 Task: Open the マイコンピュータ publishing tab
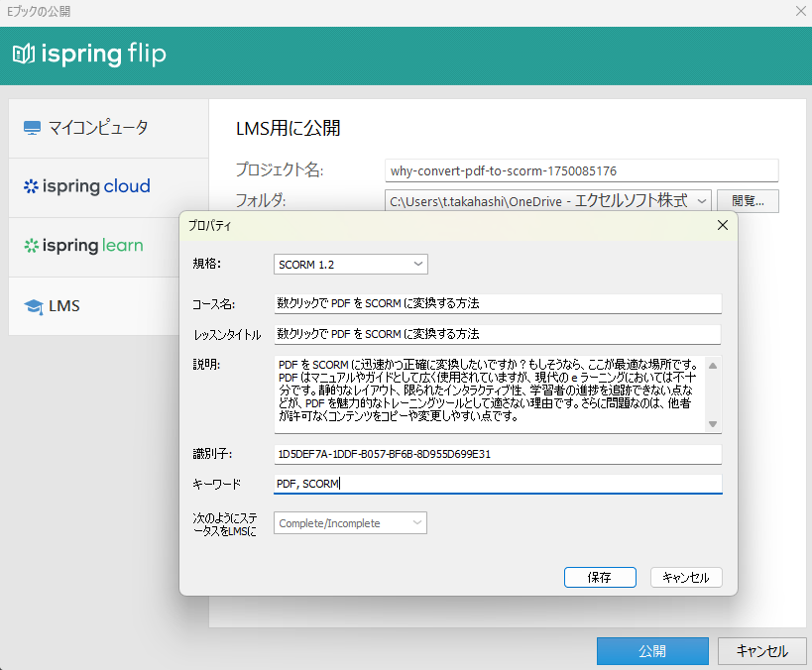[109, 129]
